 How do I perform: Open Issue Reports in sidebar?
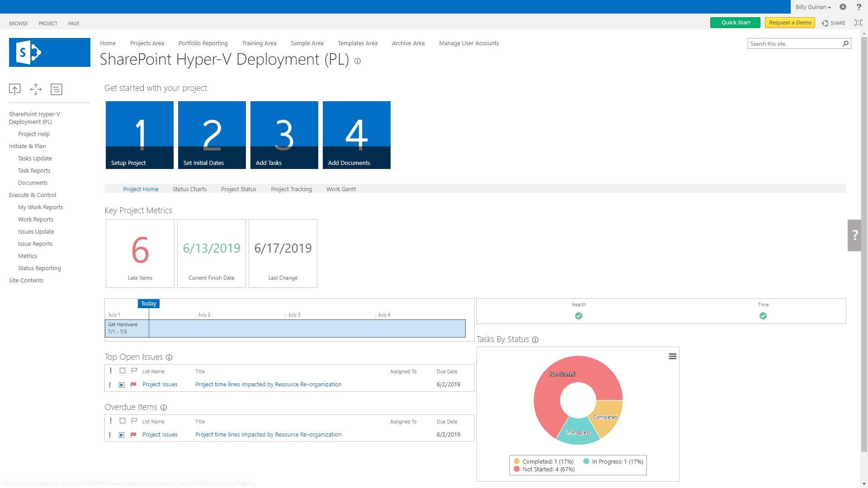point(35,244)
